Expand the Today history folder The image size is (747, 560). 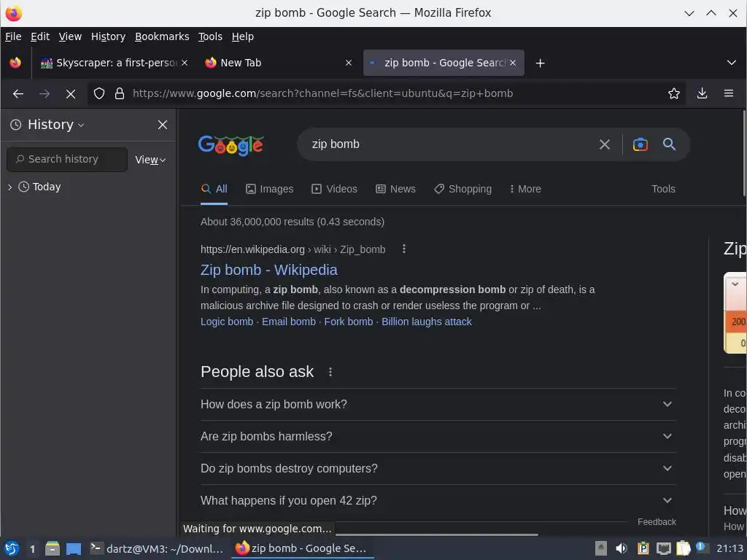[x=9, y=187]
